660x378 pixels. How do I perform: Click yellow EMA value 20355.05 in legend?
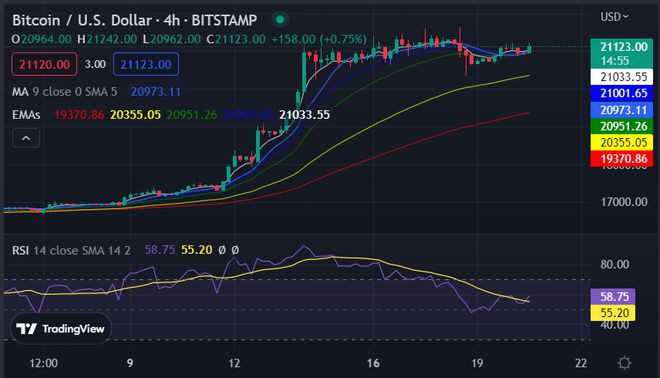[136, 114]
